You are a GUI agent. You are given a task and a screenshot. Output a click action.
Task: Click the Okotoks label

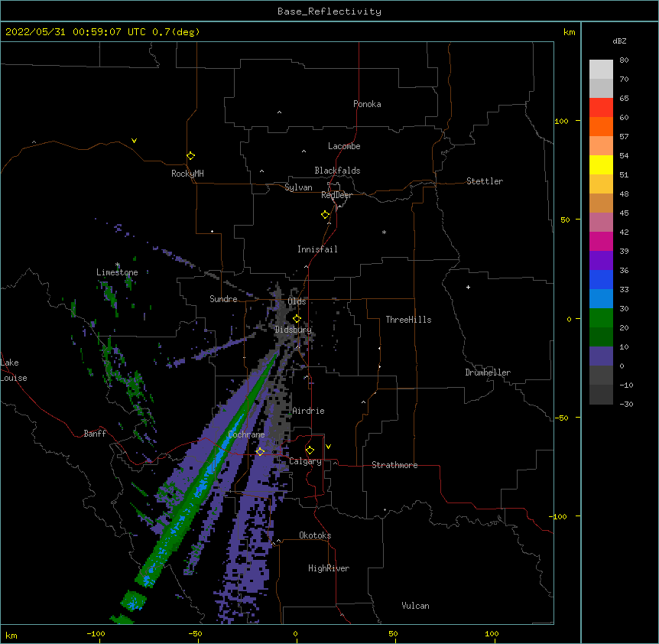(315, 535)
